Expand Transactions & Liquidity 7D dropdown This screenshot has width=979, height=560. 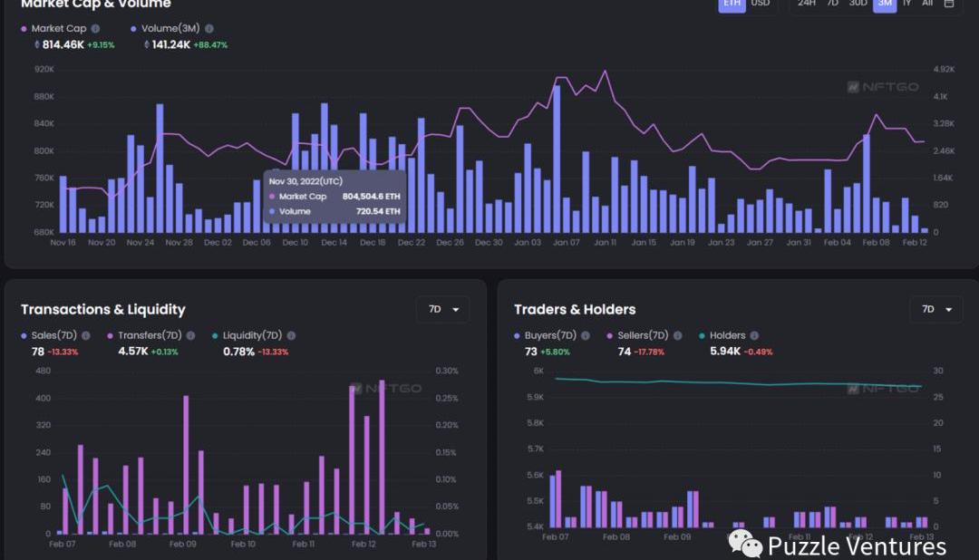[442, 309]
